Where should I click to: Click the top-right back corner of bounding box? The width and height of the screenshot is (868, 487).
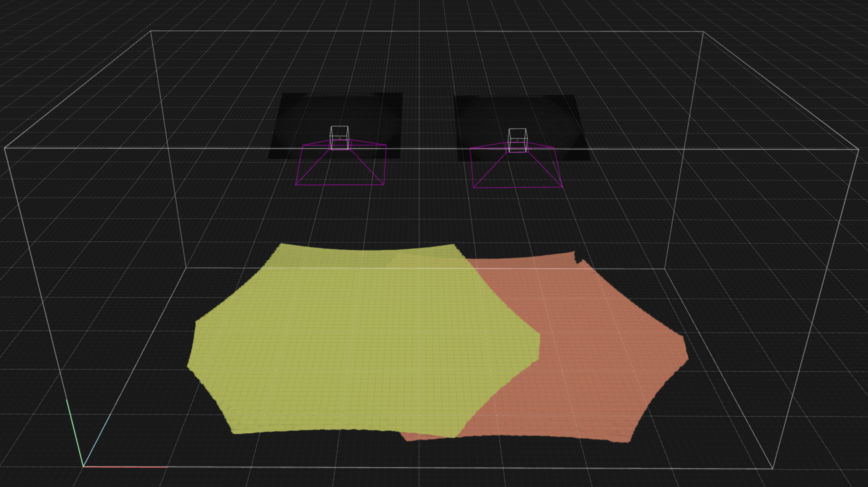pyautogui.click(x=703, y=32)
